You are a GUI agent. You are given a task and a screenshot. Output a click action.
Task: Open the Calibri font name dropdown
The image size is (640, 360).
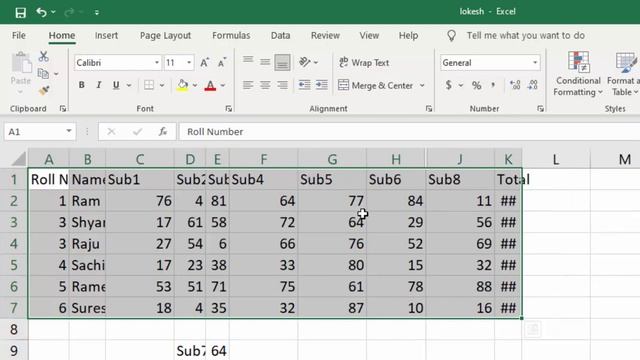point(157,62)
